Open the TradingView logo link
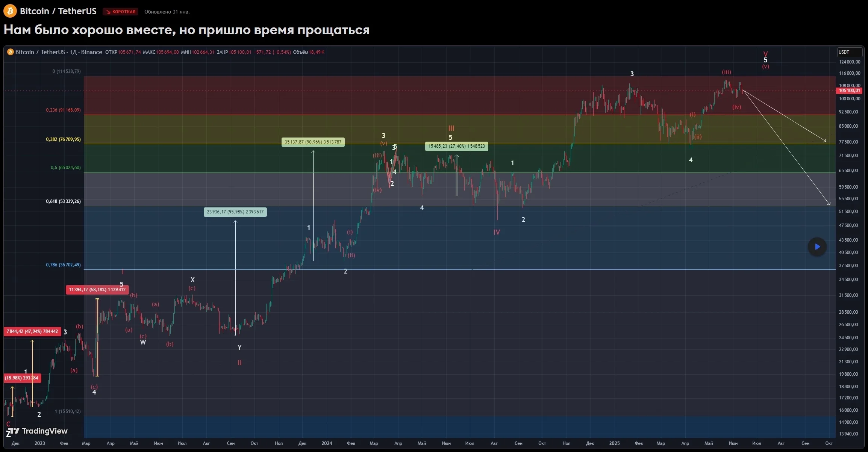The image size is (868, 452). pyautogui.click(x=38, y=431)
